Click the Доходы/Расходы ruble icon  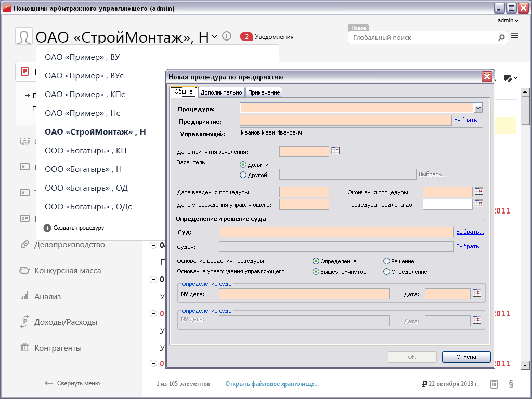pyautogui.click(x=24, y=322)
